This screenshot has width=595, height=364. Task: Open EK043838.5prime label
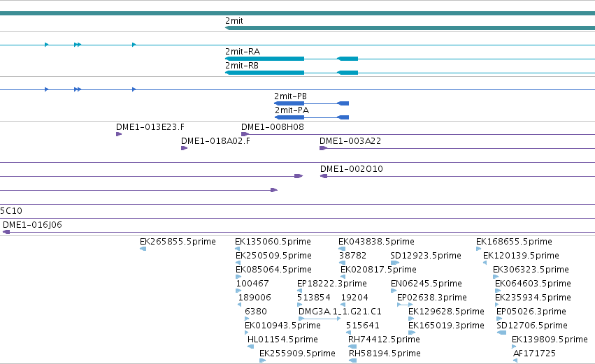click(x=376, y=242)
